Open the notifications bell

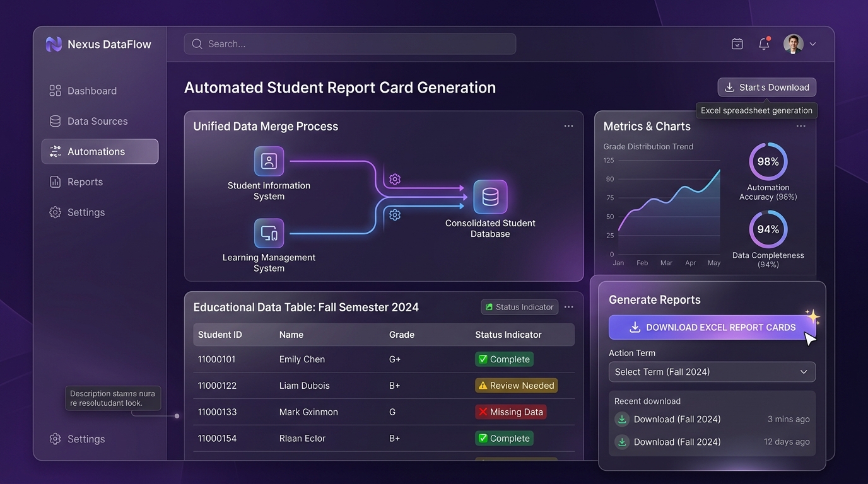[x=764, y=43]
